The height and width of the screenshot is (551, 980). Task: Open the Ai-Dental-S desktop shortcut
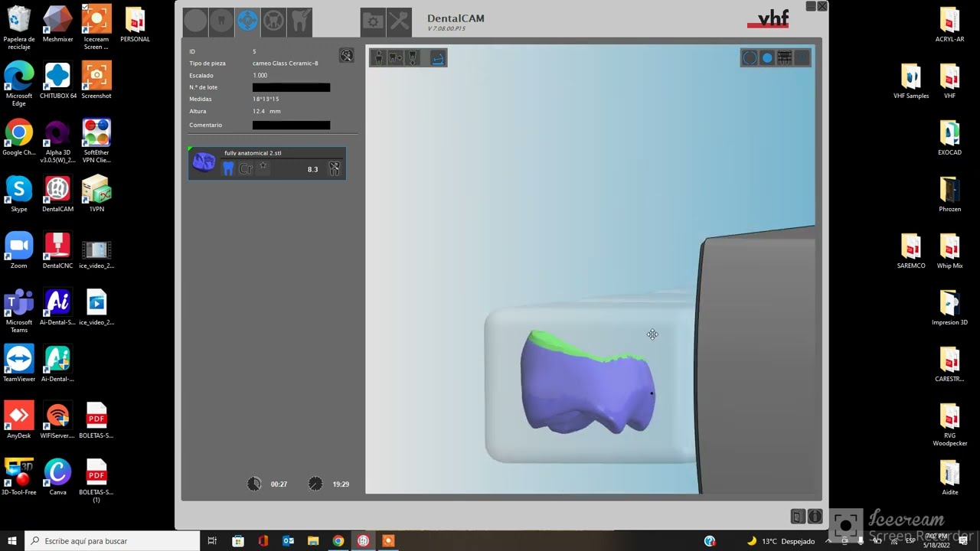coord(57,308)
